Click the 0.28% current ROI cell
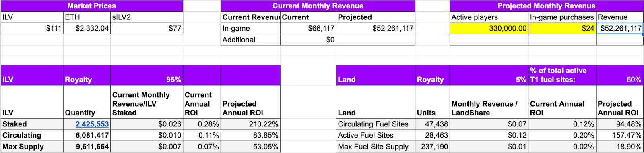644x153 pixels. tap(202, 124)
